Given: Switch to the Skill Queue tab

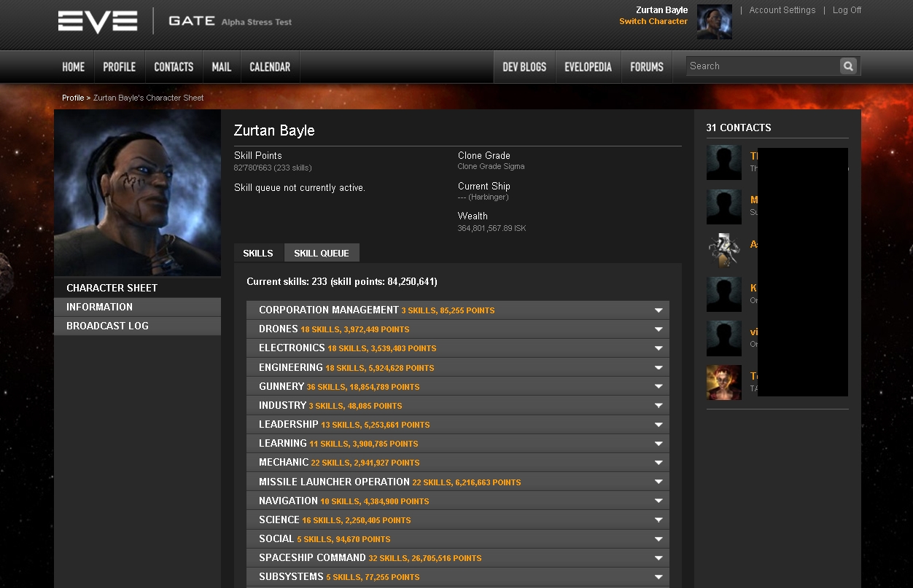Looking at the screenshot, I should click(x=322, y=253).
